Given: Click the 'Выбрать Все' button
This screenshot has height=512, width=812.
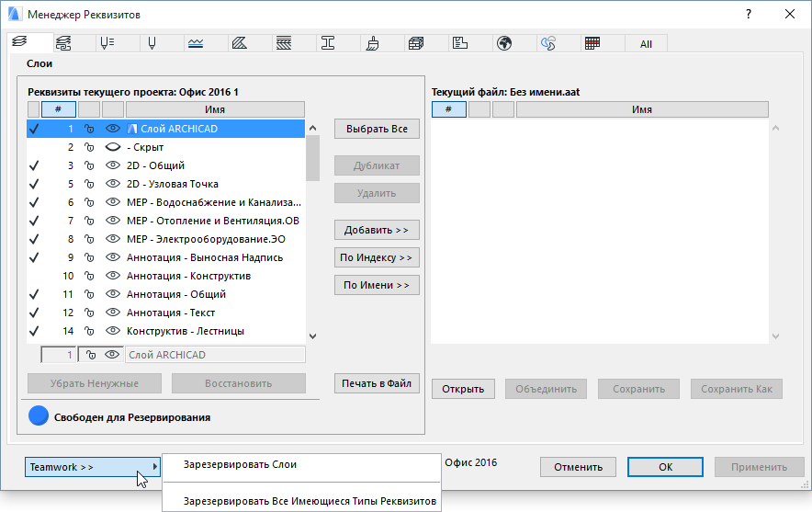Looking at the screenshot, I should coord(377,129).
